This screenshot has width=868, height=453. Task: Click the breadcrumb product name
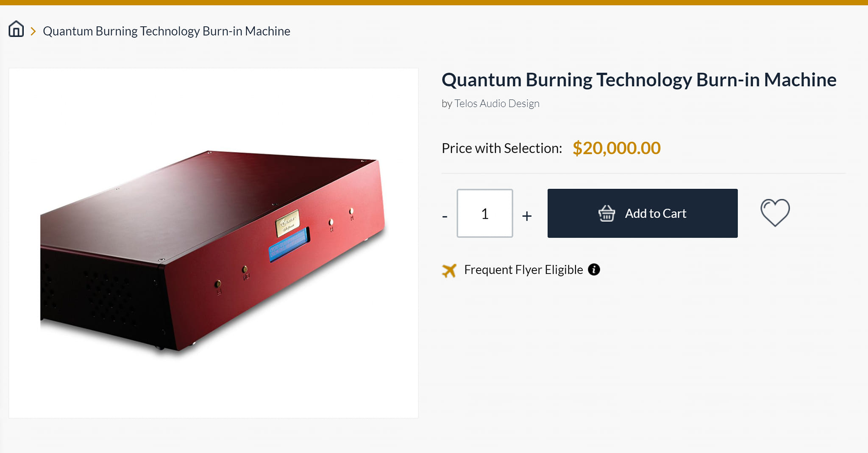point(167,31)
